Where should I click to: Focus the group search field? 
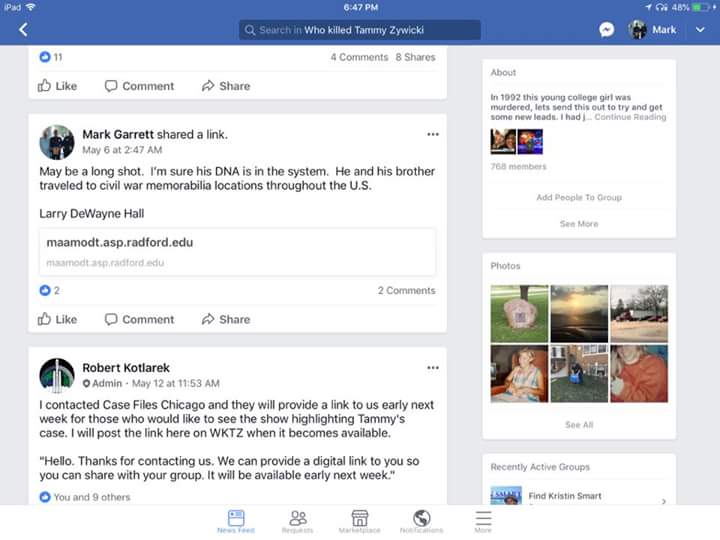pyautogui.click(x=360, y=30)
